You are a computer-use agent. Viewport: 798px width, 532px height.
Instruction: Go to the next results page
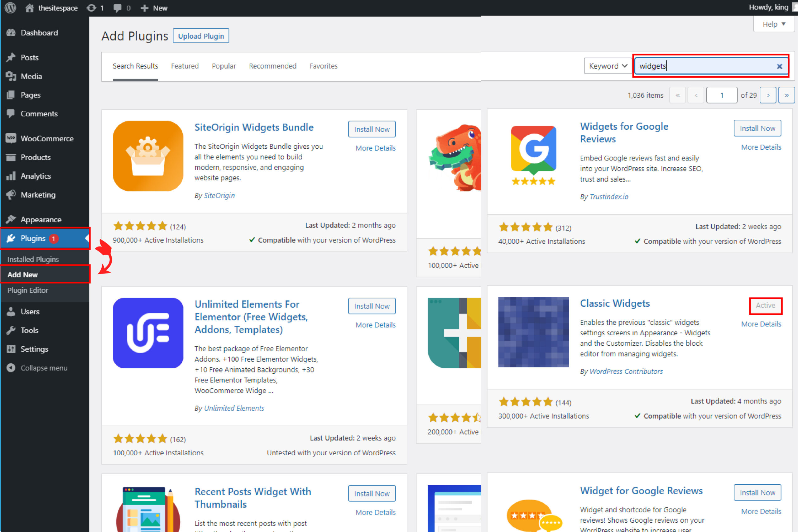click(x=768, y=95)
